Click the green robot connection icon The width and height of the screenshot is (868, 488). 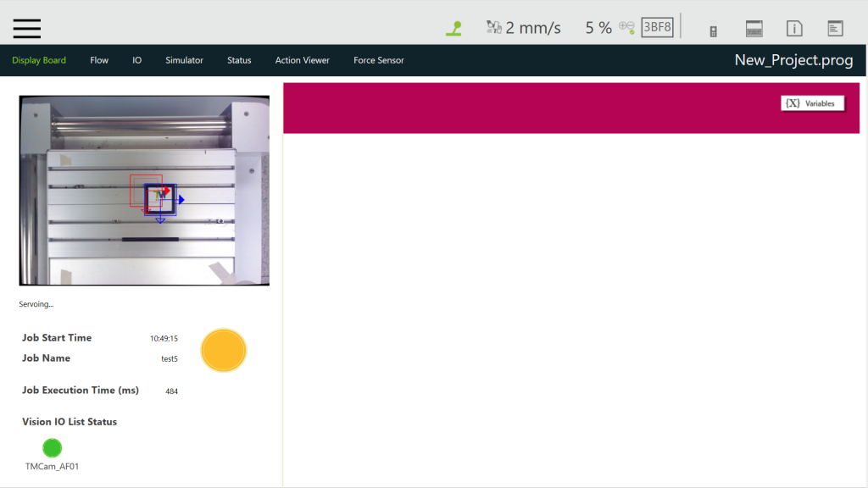(453, 28)
